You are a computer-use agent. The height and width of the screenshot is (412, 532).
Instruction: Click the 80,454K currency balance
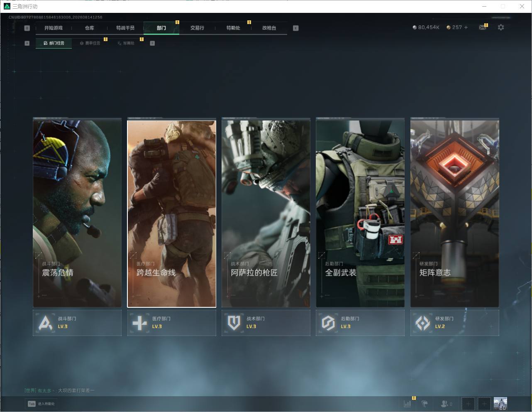pos(429,27)
